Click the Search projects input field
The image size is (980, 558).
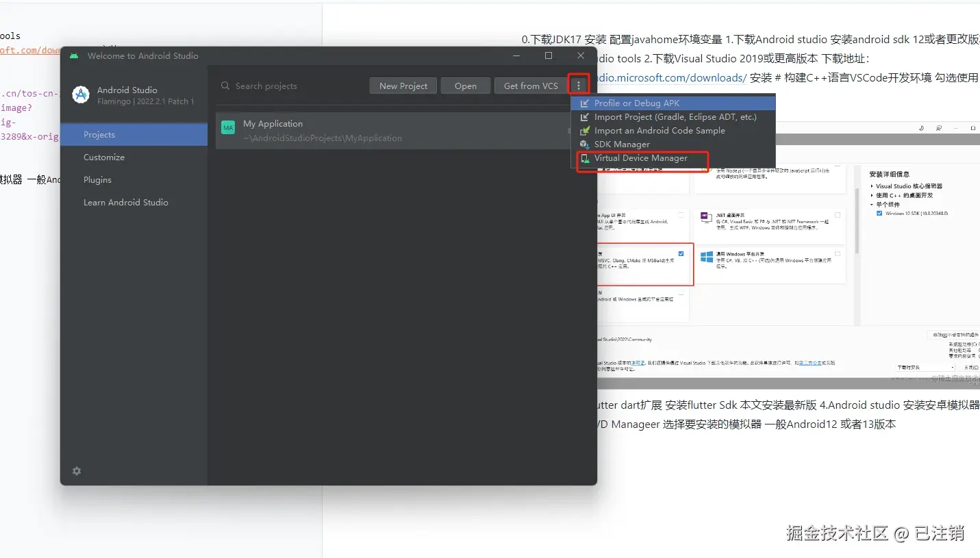(x=274, y=86)
